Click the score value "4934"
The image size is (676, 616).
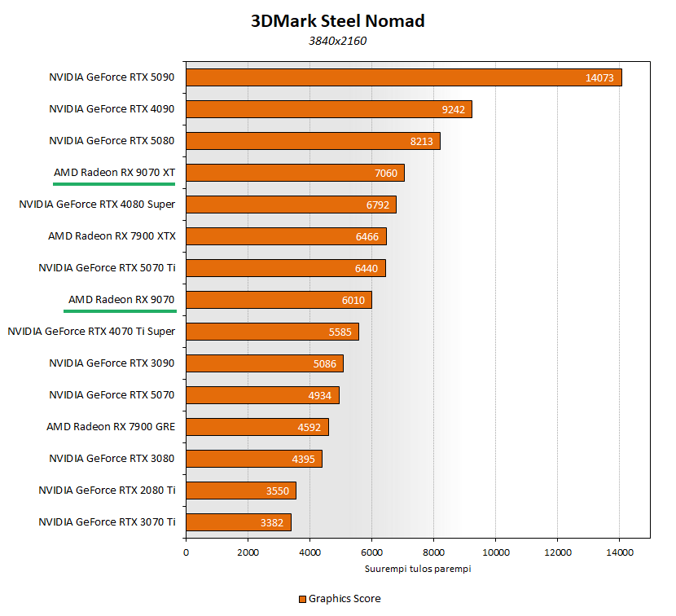[320, 395]
